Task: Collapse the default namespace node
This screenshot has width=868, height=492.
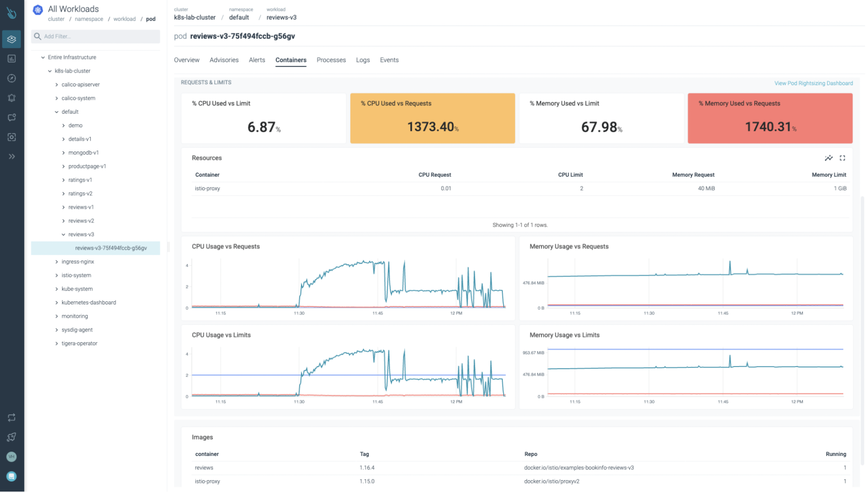Action: pos(57,112)
